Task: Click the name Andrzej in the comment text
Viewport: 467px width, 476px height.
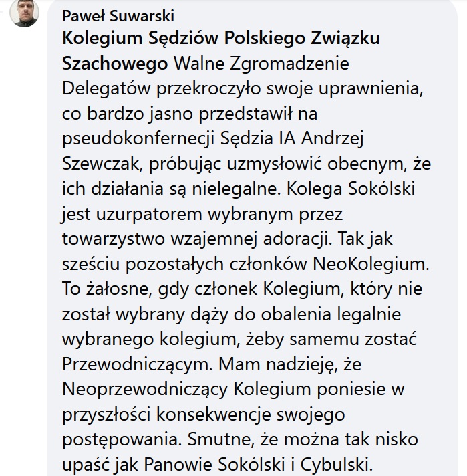Action: tap(332, 138)
